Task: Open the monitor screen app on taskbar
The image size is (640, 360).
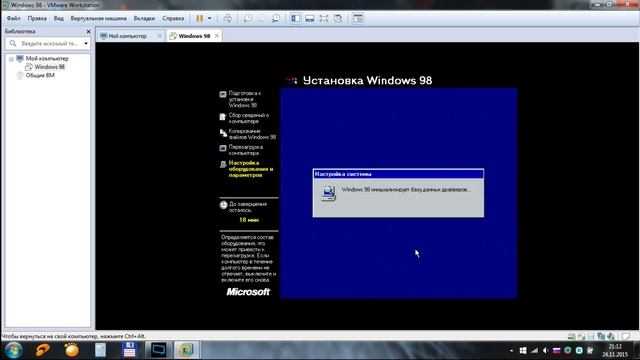Action: tap(158, 350)
